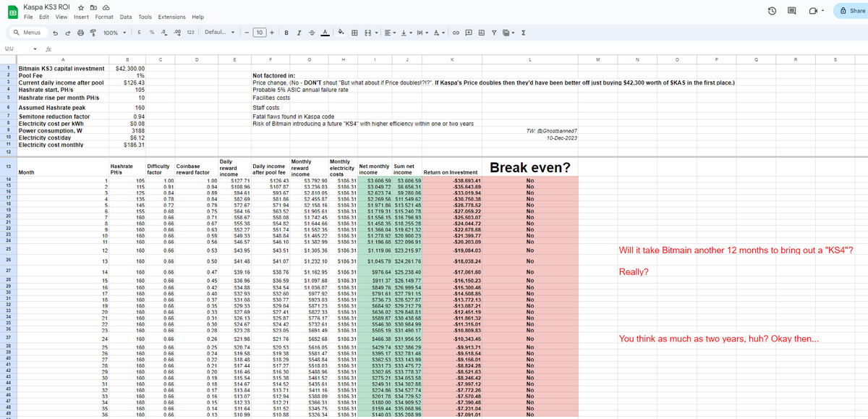The width and height of the screenshot is (868, 419).
Task: Open the Help menu
Action: (197, 17)
